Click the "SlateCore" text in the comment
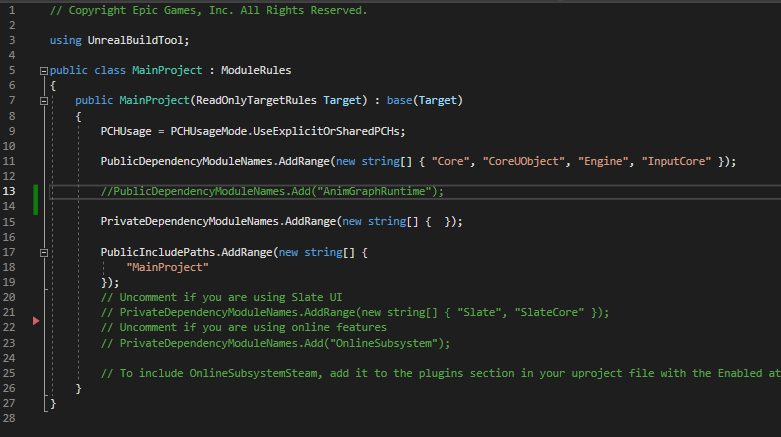The width and height of the screenshot is (781, 437). coord(549,312)
